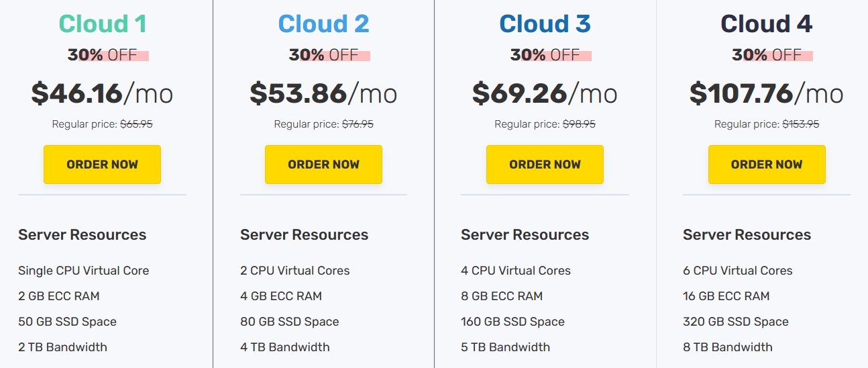This screenshot has height=368, width=868.
Task: Click the crossed-out $153.95 regular price
Action: pos(800,124)
